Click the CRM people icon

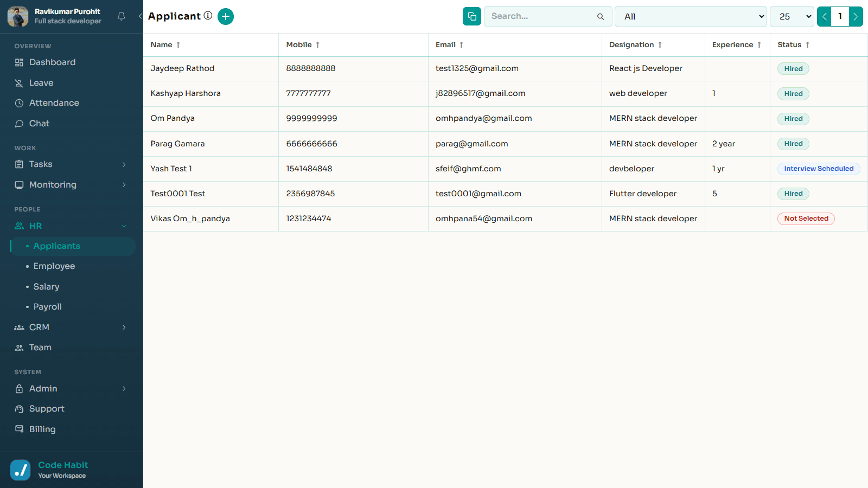pyautogui.click(x=19, y=328)
